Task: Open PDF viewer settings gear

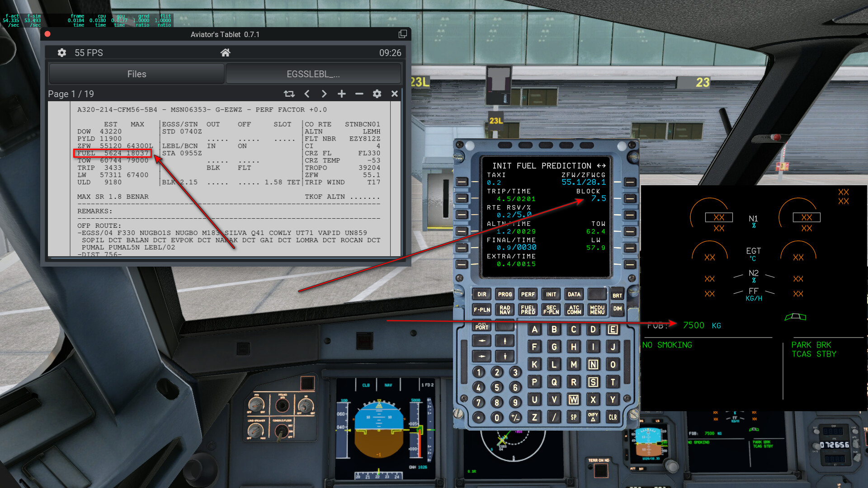Action: click(377, 94)
